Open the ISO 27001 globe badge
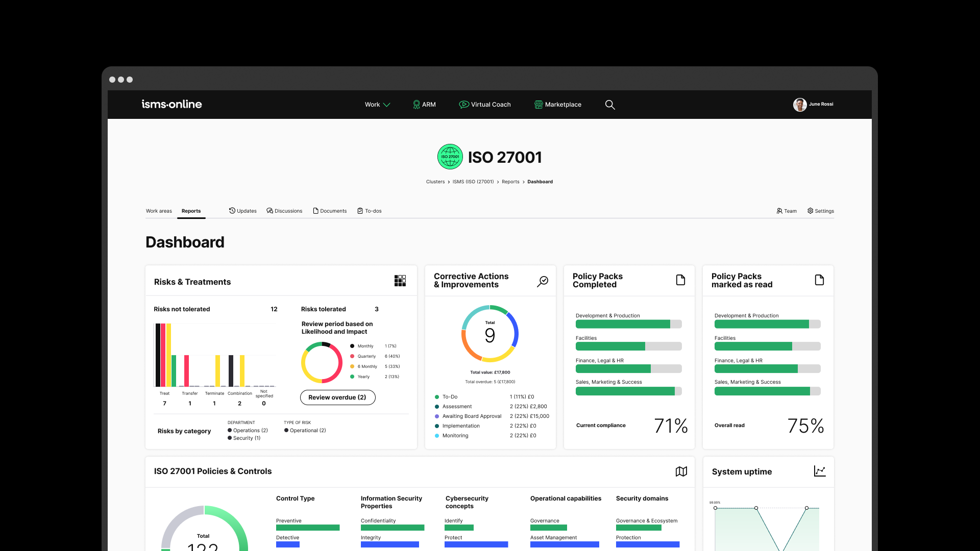980x551 pixels. click(x=450, y=157)
